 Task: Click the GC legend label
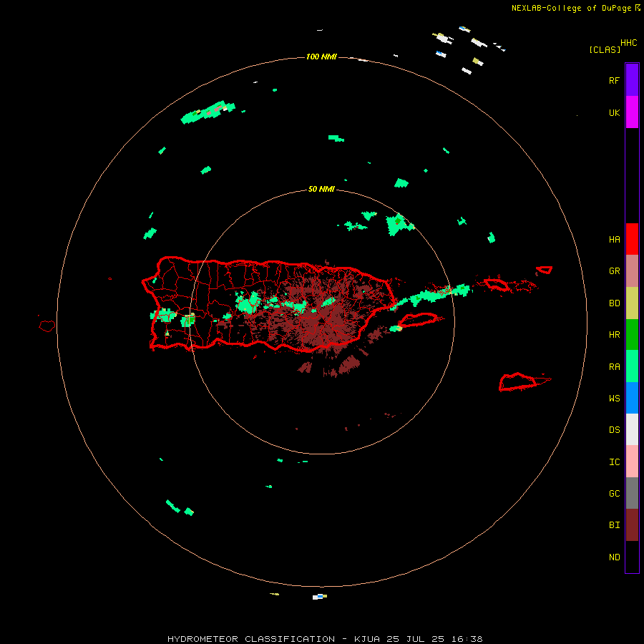click(614, 494)
